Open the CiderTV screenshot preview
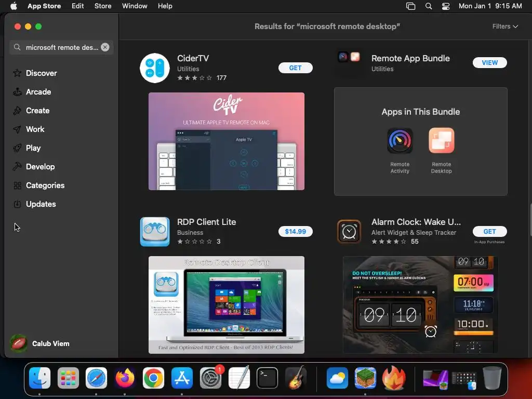This screenshot has width=532, height=399. 227,141
